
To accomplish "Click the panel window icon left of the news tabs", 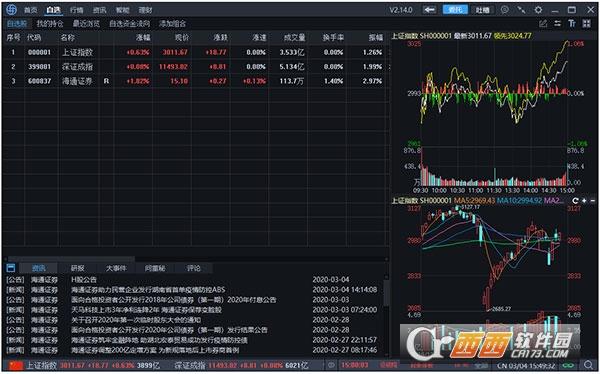I will click(11, 268).
